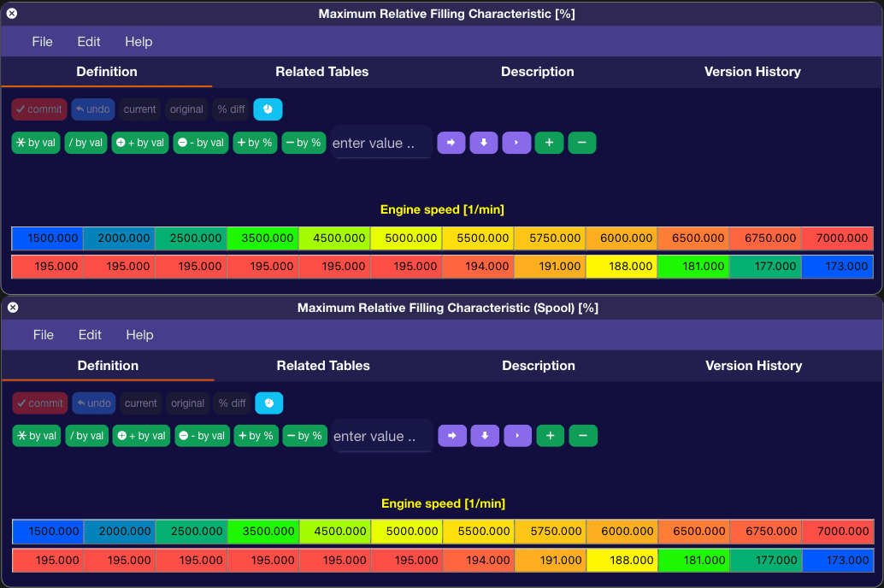Select Definition tab in top window
884x588 pixels.
click(x=107, y=72)
